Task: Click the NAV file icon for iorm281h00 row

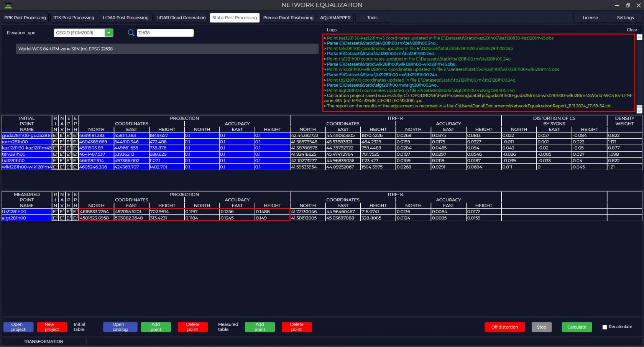Action: pyautogui.click(x=62, y=142)
